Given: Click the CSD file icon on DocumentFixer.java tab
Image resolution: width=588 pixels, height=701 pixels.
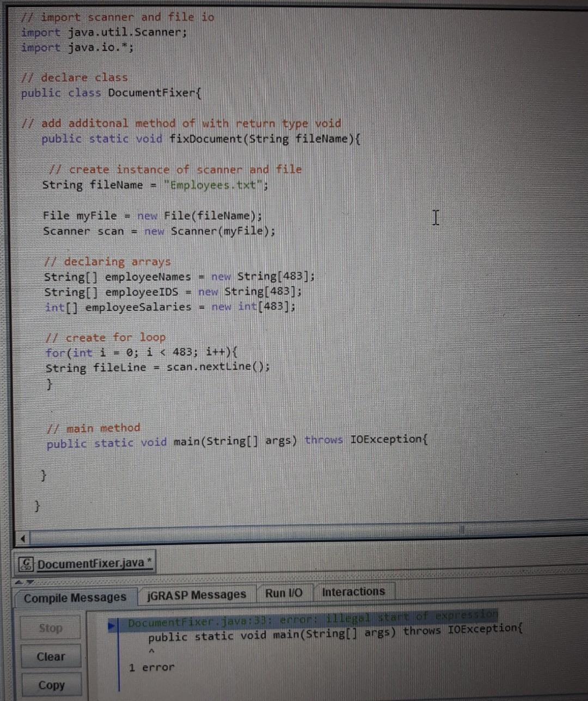Looking at the screenshot, I should click(x=26, y=562).
